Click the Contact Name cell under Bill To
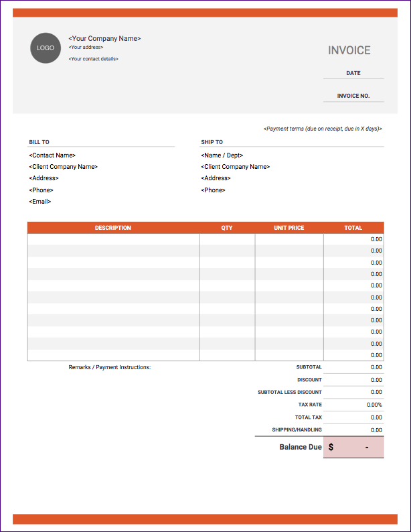The height and width of the screenshot is (532, 411). [52, 155]
